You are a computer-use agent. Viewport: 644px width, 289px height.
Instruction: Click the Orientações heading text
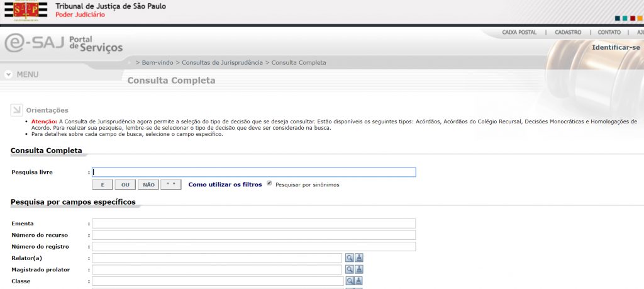click(47, 110)
